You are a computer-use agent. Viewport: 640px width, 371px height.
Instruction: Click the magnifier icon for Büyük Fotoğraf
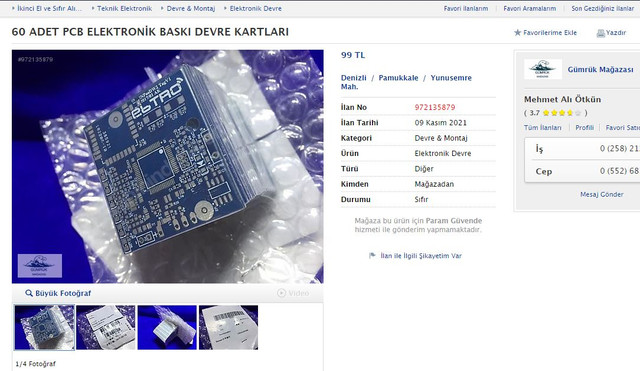(29, 293)
